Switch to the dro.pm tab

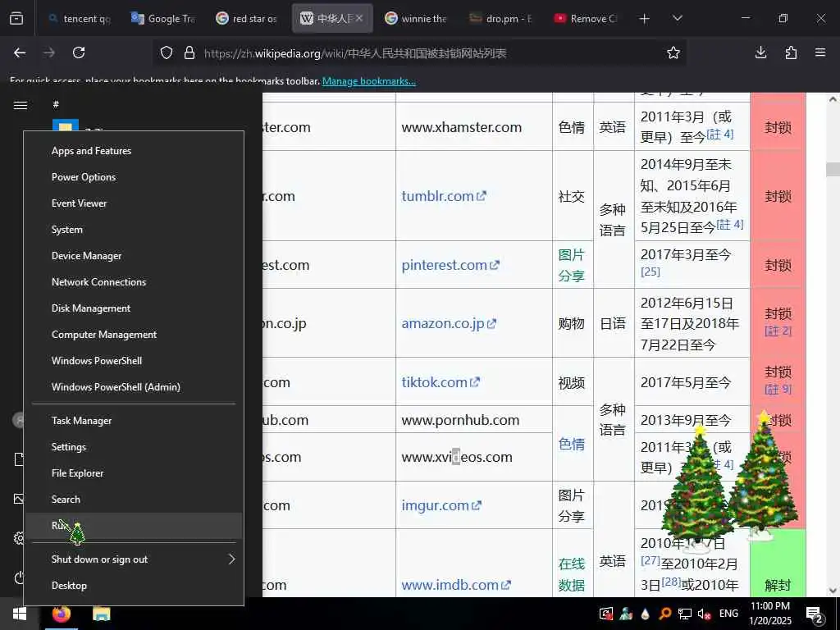pyautogui.click(x=501, y=19)
